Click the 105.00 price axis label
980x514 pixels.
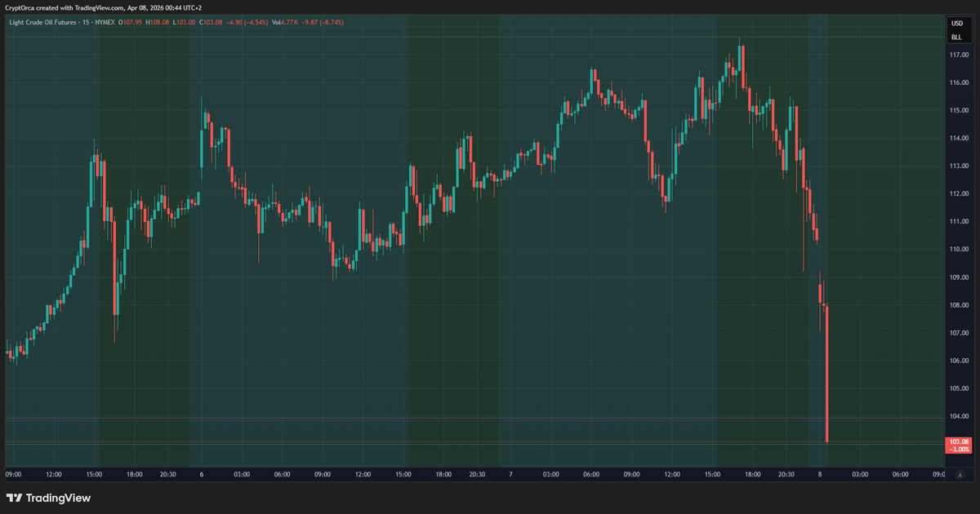click(x=959, y=388)
